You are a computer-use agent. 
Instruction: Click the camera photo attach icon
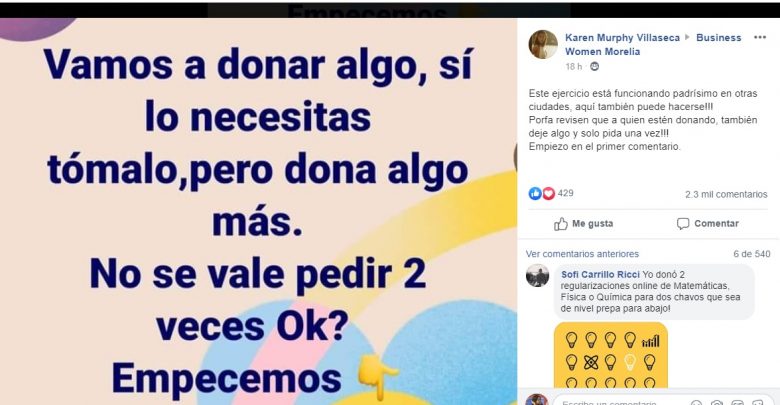(x=717, y=403)
